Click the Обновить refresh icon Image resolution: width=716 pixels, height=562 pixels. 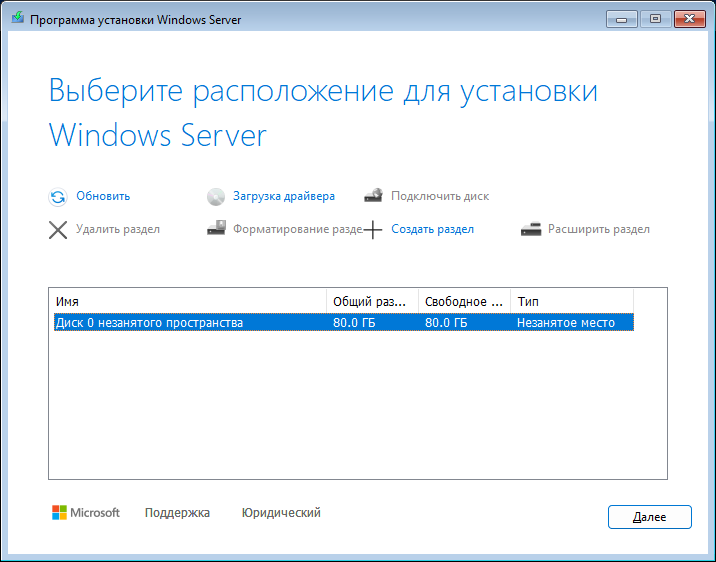click(x=58, y=197)
